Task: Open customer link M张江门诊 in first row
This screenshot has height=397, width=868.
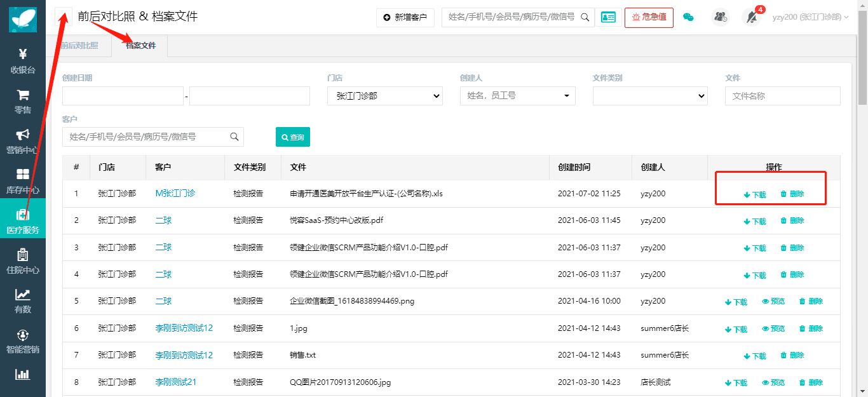Action: 175,194
